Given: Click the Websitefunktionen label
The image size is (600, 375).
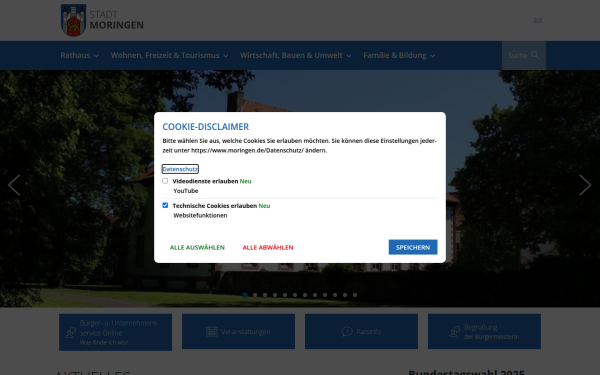Looking at the screenshot, I should [200, 215].
